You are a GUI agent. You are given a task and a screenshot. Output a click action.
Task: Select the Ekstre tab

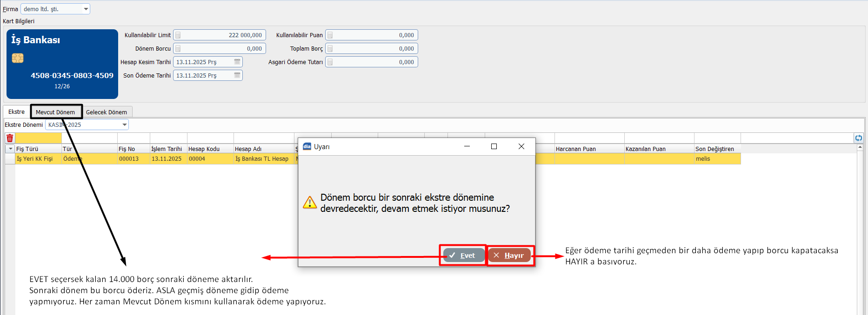point(16,112)
